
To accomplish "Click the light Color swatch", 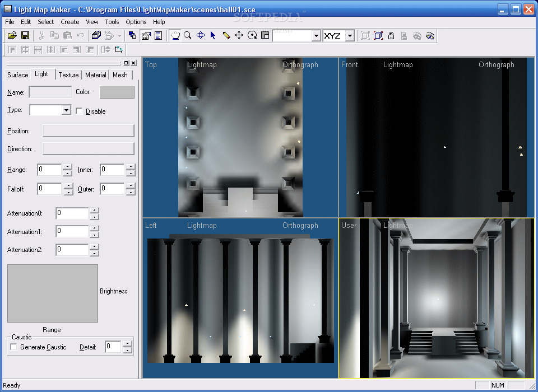I will pyautogui.click(x=117, y=92).
